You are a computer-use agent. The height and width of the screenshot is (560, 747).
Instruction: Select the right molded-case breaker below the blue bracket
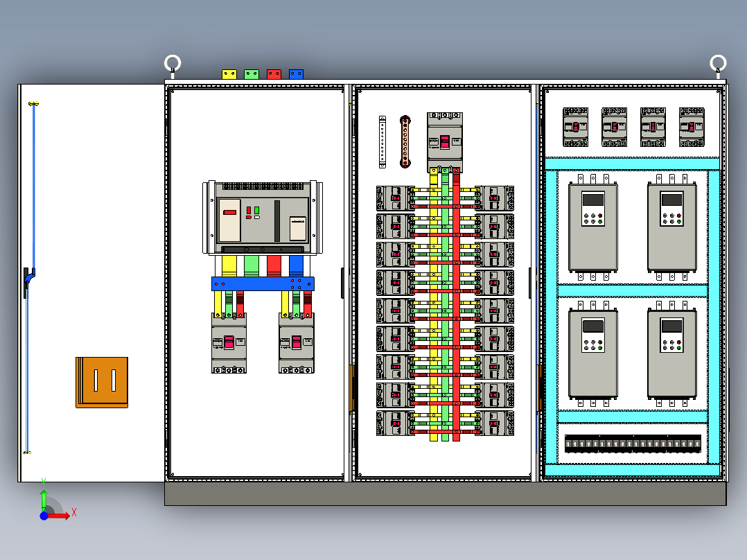click(297, 343)
